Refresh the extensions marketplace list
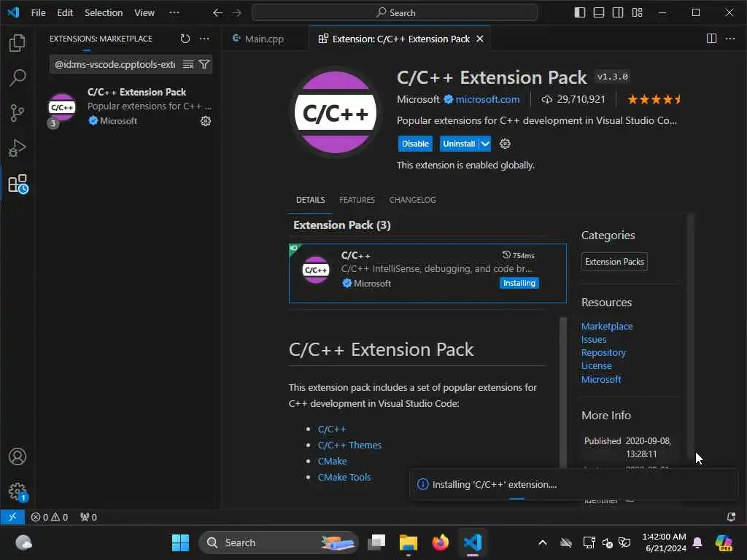The width and height of the screenshot is (747, 560). pos(185,39)
